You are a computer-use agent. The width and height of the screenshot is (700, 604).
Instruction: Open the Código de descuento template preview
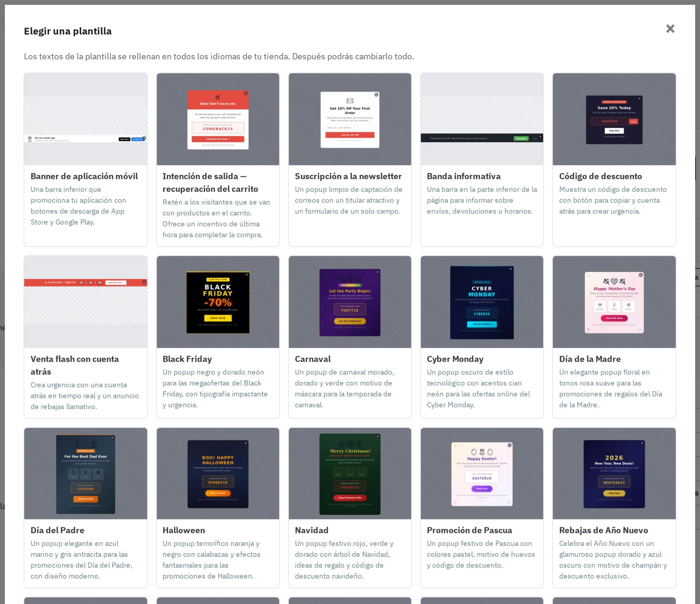[x=614, y=119]
